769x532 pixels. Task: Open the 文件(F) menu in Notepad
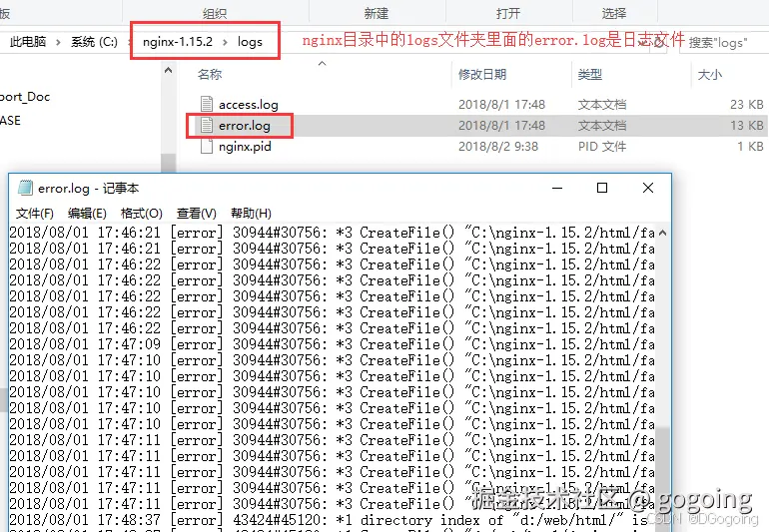(34, 214)
